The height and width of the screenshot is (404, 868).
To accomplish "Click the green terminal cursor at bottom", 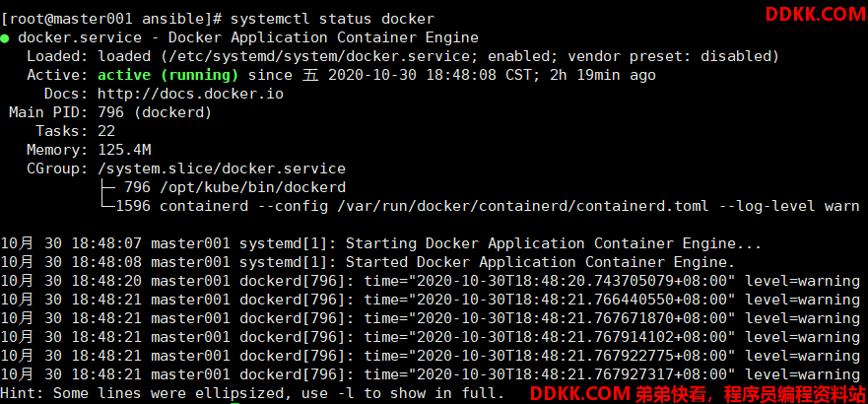I will pos(234,402).
